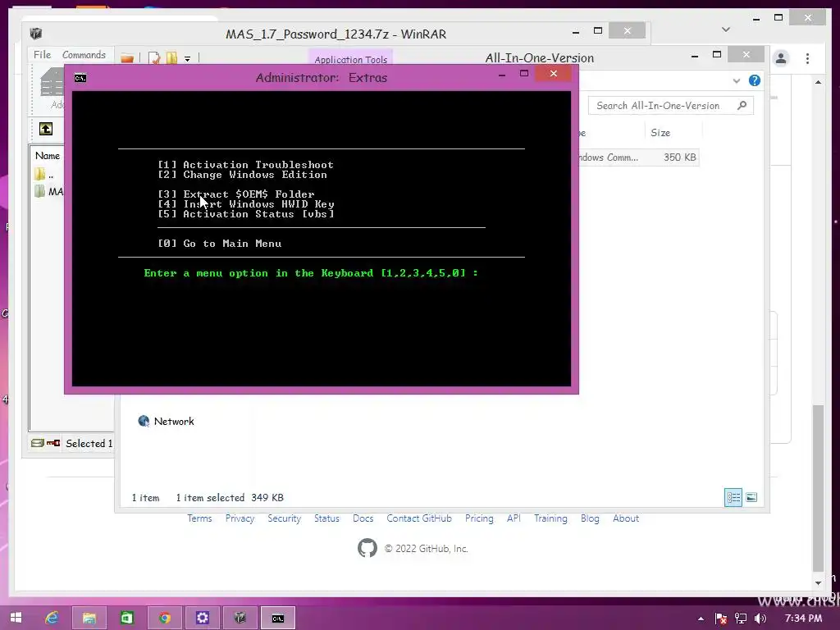Viewport: 840px width, 630px height.
Task: Open the Training footer link
Action: pyautogui.click(x=550, y=518)
